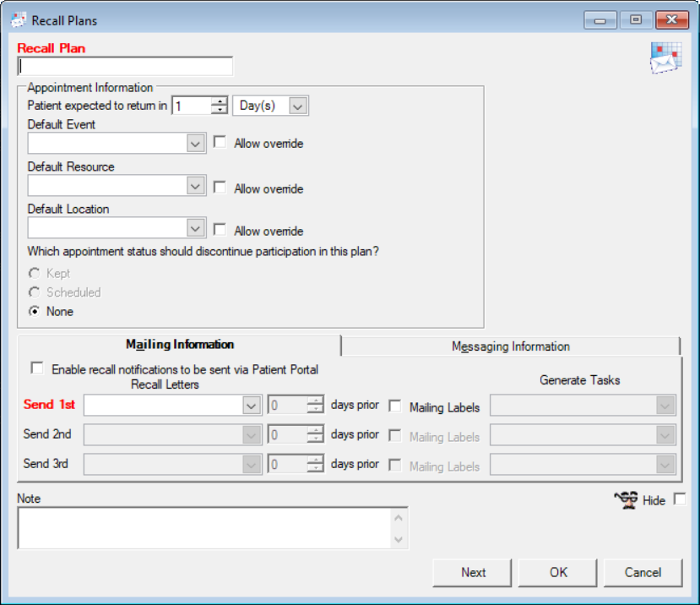Image resolution: width=700 pixels, height=605 pixels.
Task: Maximize the Recall Plans window
Action: (636, 20)
